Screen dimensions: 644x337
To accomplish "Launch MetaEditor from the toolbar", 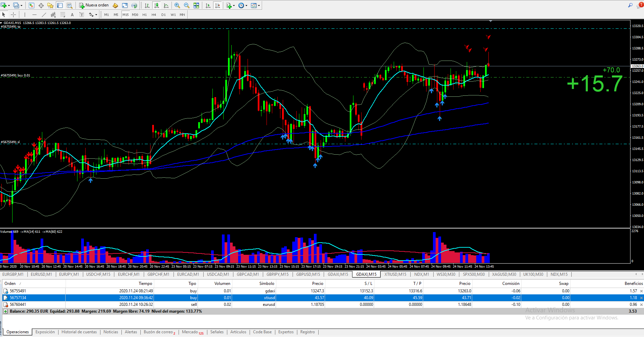I will pos(115,5).
